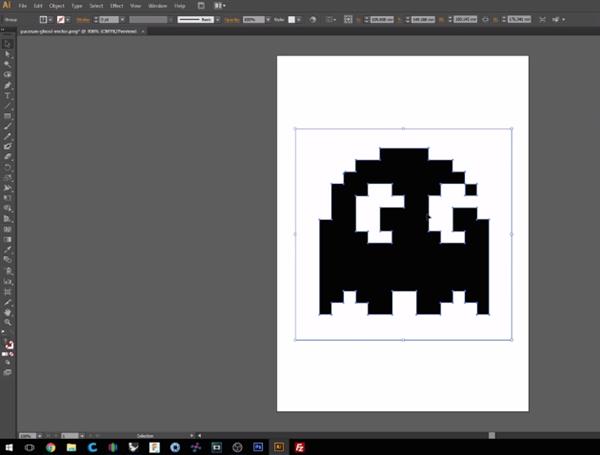Select the Rectangle tool
Screen dimensions: 600x455
(7, 116)
